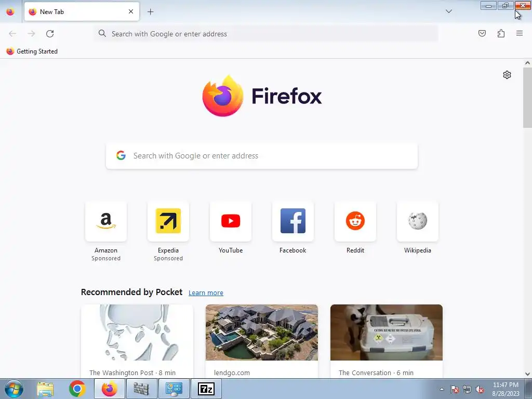
Task: Click the page search box
Action: 262,156
